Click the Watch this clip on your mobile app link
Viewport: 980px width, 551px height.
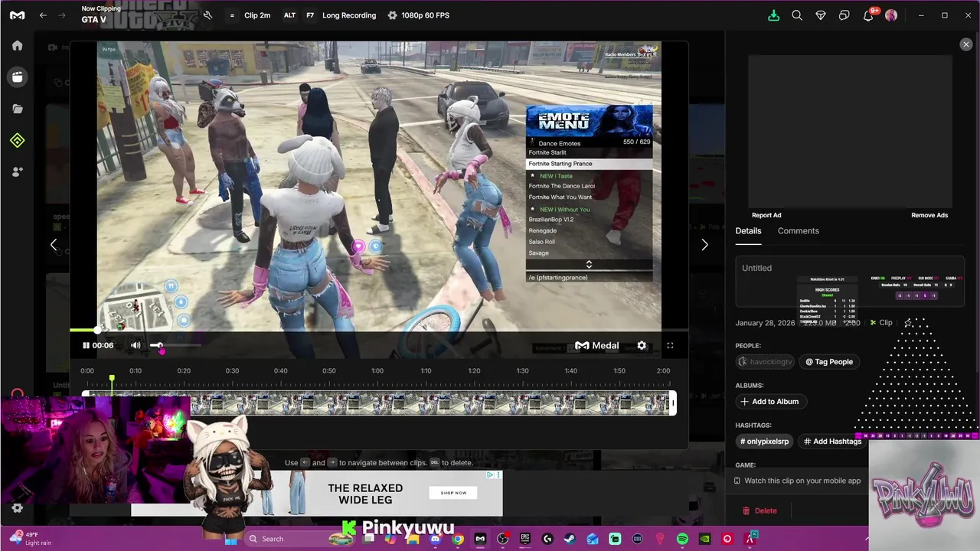pyautogui.click(x=797, y=481)
